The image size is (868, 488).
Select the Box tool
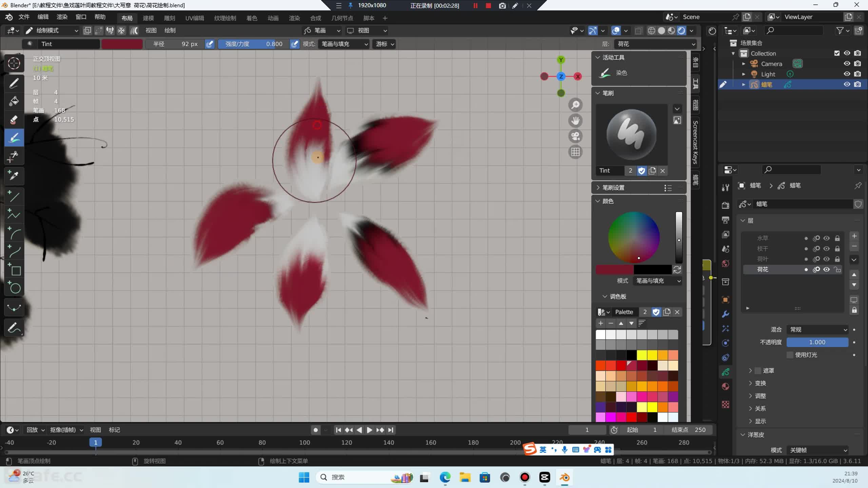coord(14,269)
